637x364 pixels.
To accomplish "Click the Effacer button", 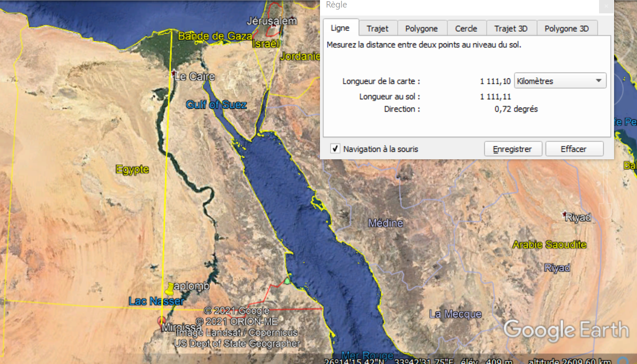I will tap(574, 149).
